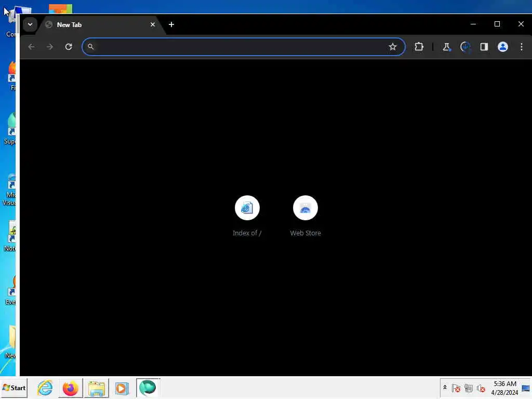The image size is (532, 399).
Task: Click the active browser taskbar icon
Action: point(148,388)
